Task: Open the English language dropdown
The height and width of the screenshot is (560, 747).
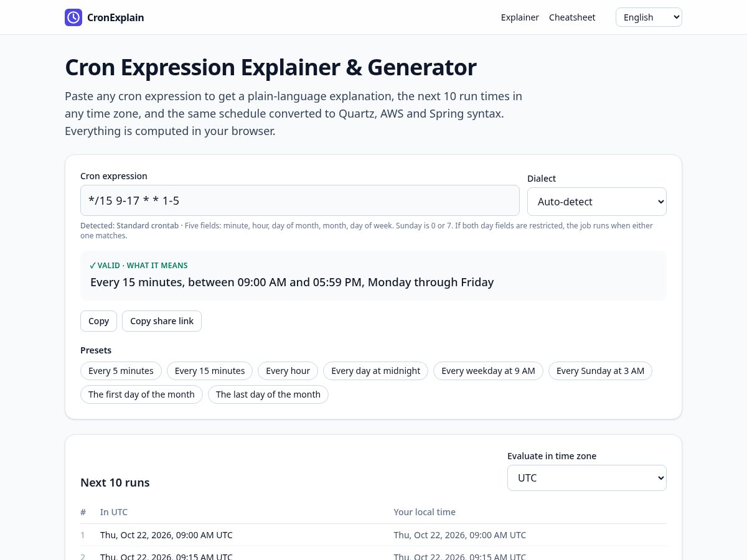Action: coord(649,17)
